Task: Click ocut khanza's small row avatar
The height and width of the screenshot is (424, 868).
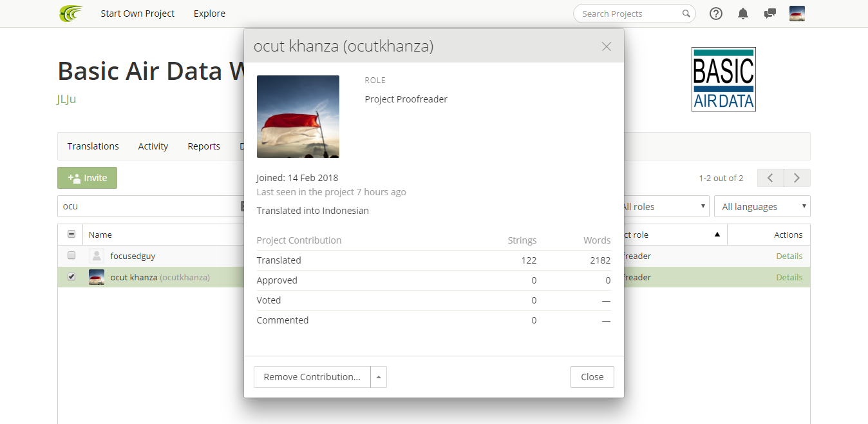Action: pos(97,277)
